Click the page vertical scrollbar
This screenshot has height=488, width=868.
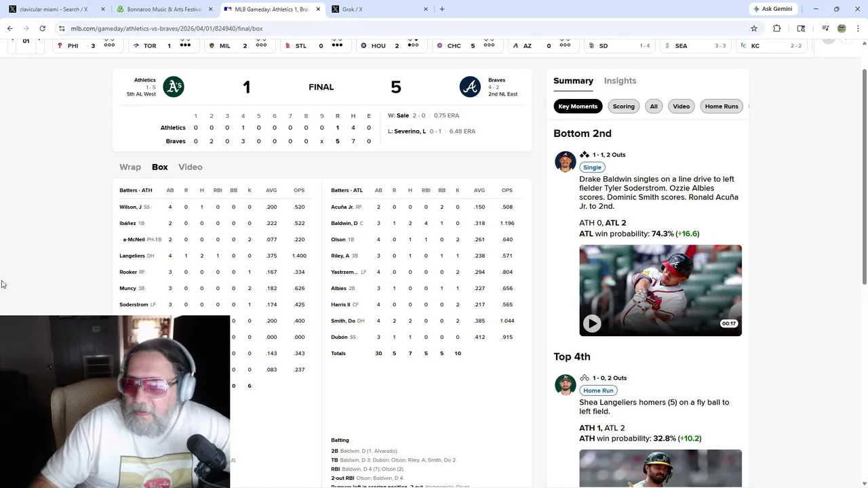pyautogui.click(x=864, y=176)
